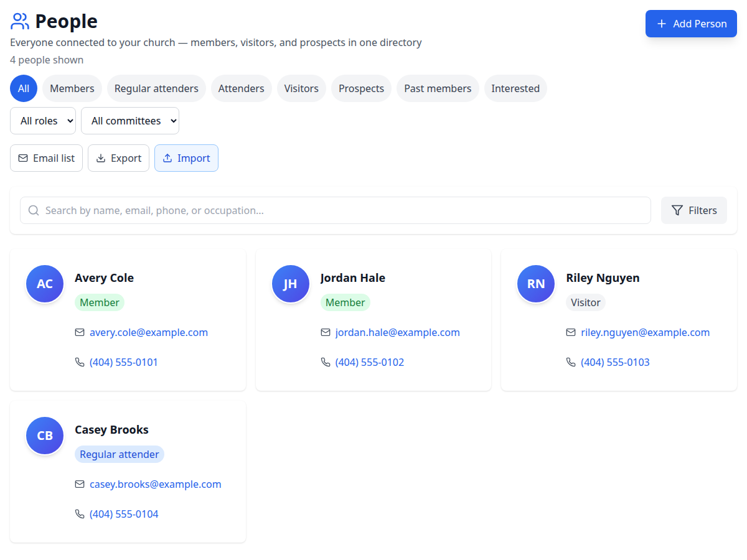Click the phone icon on Casey Brooks's card
The width and height of the screenshot is (747, 560).
(x=80, y=514)
